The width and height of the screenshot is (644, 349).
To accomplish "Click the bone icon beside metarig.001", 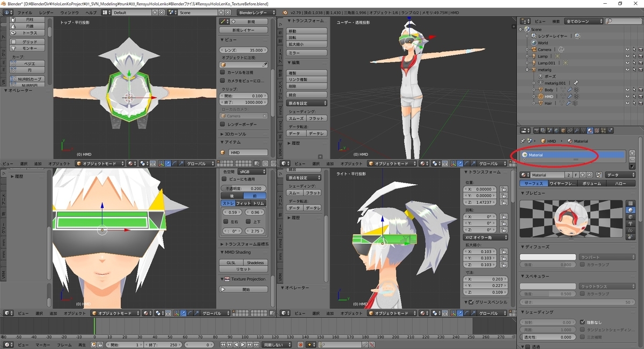I will click(576, 83).
